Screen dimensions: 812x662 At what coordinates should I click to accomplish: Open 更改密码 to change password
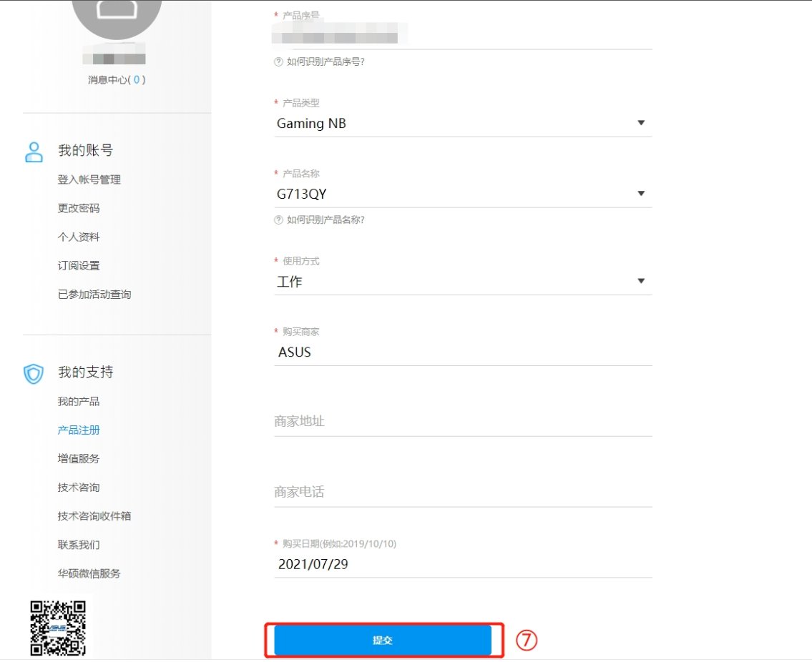pyautogui.click(x=79, y=208)
